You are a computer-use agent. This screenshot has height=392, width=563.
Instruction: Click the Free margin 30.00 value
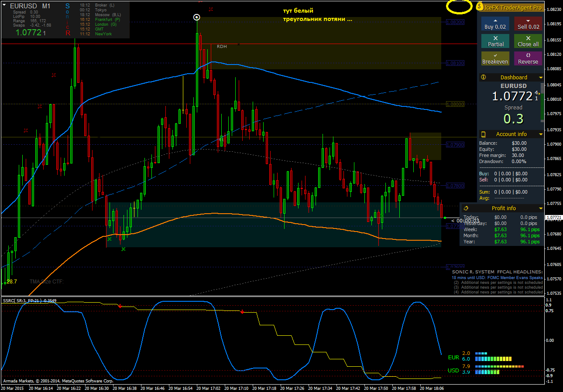point(518,155)
